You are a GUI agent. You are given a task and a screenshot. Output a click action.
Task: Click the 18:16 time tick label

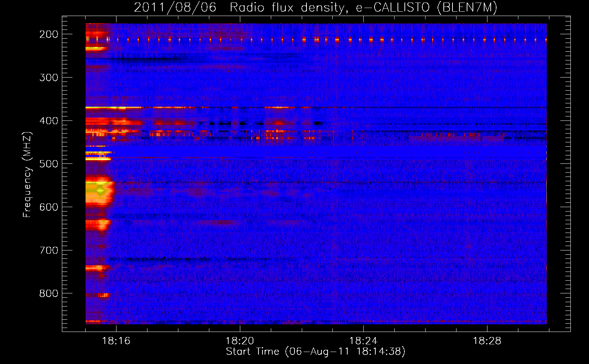pyautogui.click(x=116, y=341)
